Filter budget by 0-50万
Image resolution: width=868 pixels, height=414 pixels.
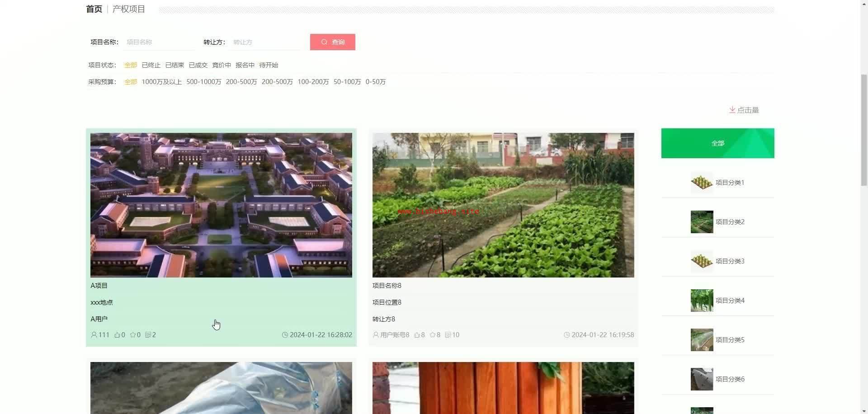click(x=376, y=82)
